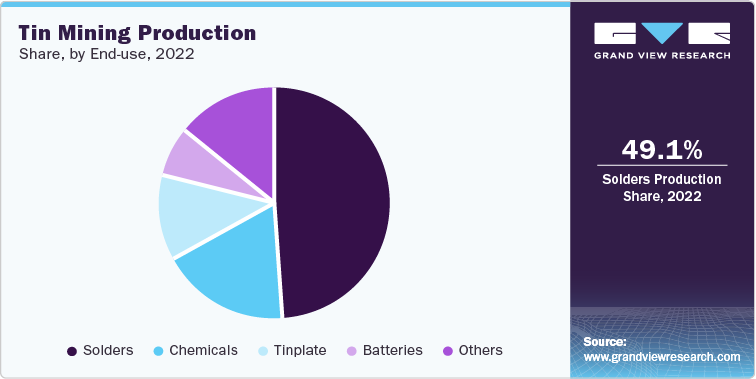Click the dark purple Solders pie slice
756x379 pixels.
tap(333, 203)
